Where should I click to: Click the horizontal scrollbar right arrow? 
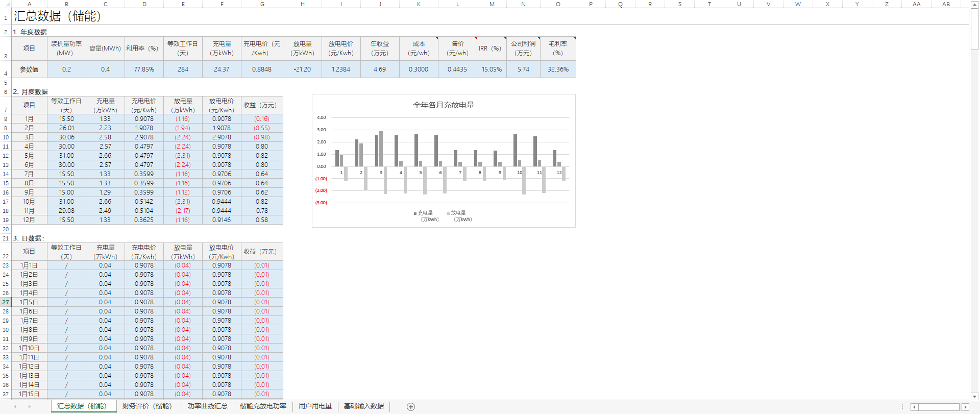[965, 407]
